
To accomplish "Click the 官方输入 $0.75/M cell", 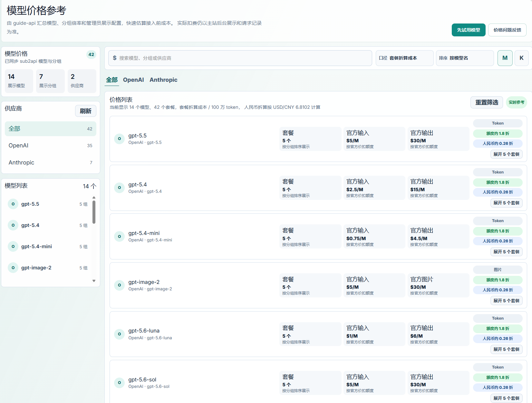I will click(374, 236).
